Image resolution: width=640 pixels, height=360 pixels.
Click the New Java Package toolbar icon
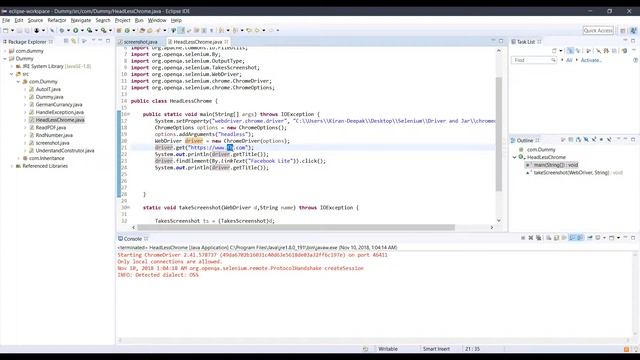click(119, 30)
